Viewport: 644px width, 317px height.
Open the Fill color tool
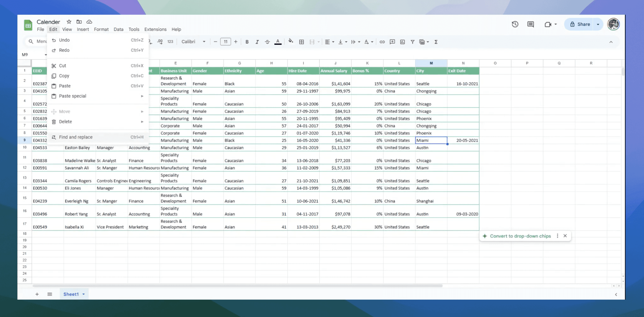(x=291, y=42)
